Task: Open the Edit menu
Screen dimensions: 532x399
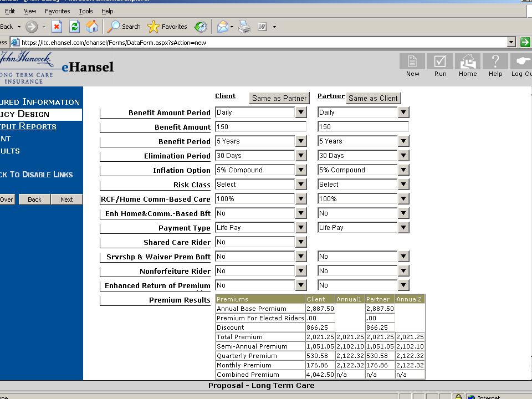Action: 10,11
